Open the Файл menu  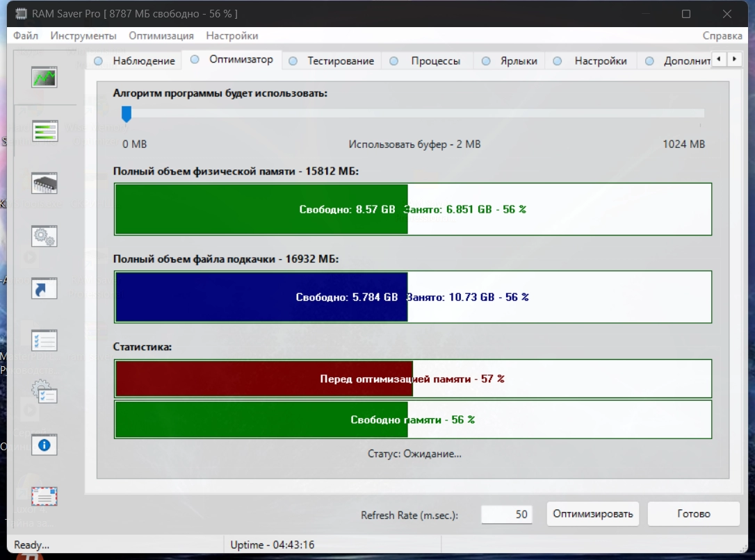[26, 35]
